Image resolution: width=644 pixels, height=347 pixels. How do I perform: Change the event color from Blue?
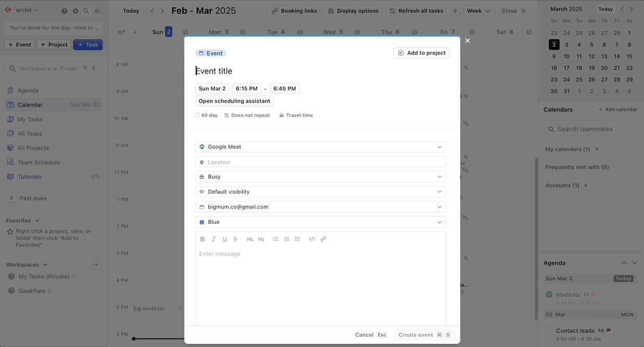click(320, 222)
